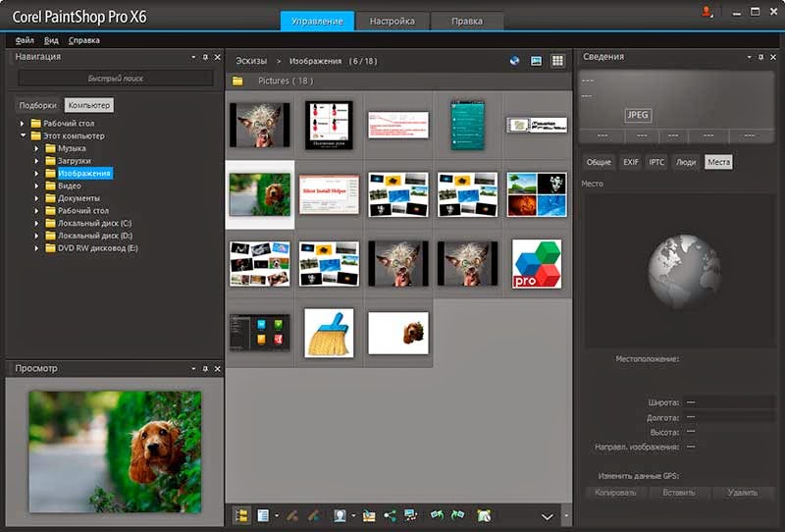This screenshot has width=785, height=532.
Task: Toggle the Navigation palette icon in bottom toolbar
Action: [241, 515]
